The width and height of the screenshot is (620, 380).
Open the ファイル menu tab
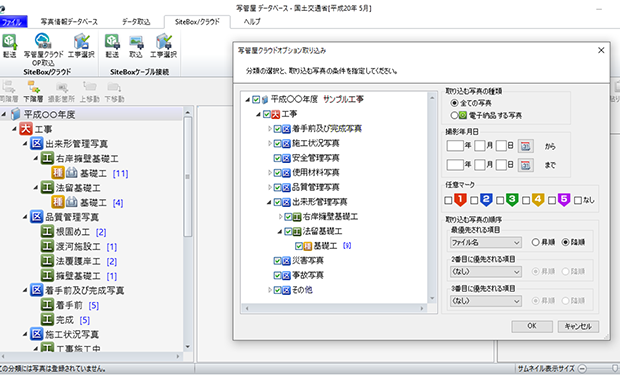13,22
